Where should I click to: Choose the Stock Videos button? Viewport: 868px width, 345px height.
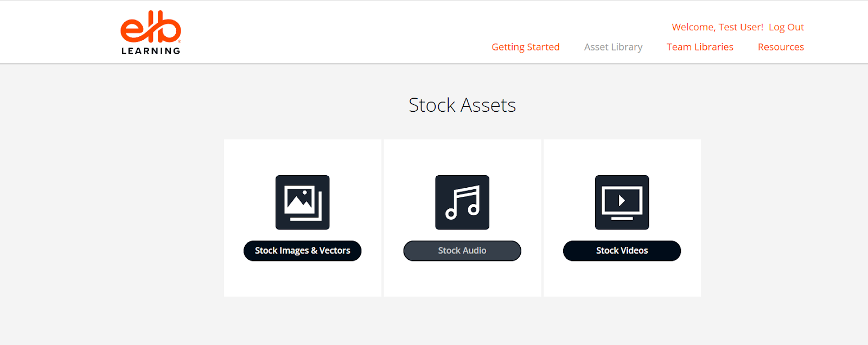click(622, 251)
